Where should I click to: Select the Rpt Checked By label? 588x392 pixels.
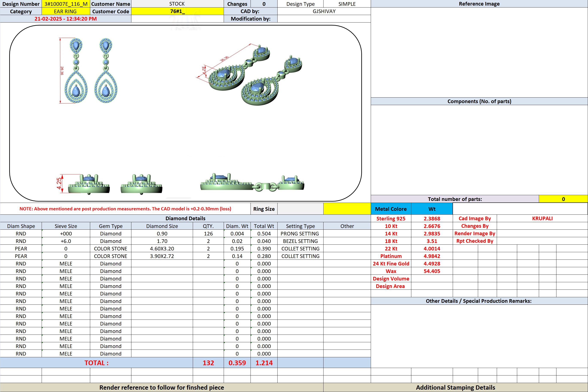coord(475,241)
